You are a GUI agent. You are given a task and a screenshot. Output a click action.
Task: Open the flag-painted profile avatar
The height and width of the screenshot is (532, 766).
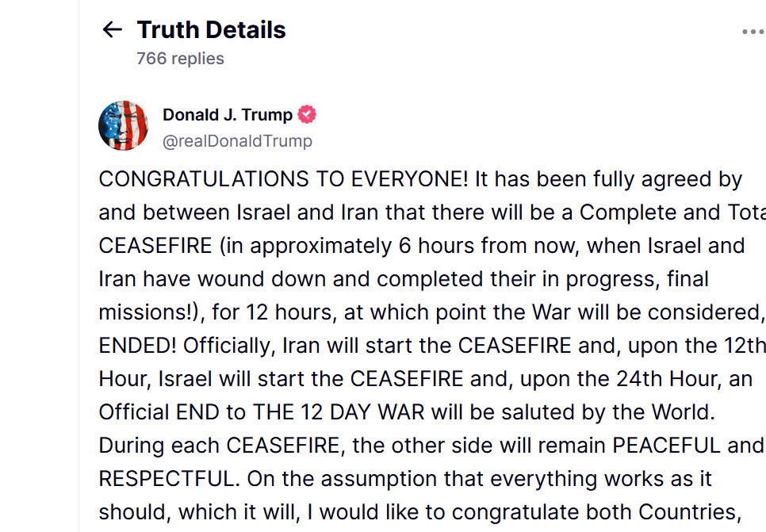click(x=123, y=125)
